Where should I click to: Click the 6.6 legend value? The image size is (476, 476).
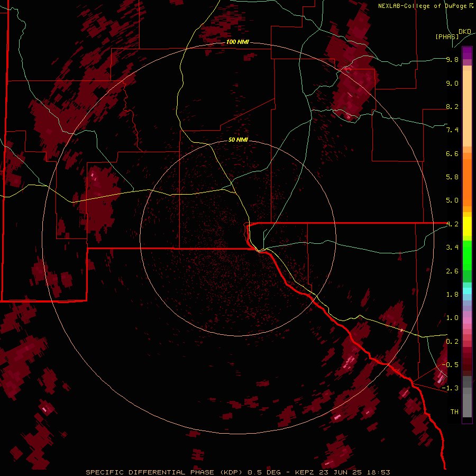pyautogui.click(x=452, y=153)
